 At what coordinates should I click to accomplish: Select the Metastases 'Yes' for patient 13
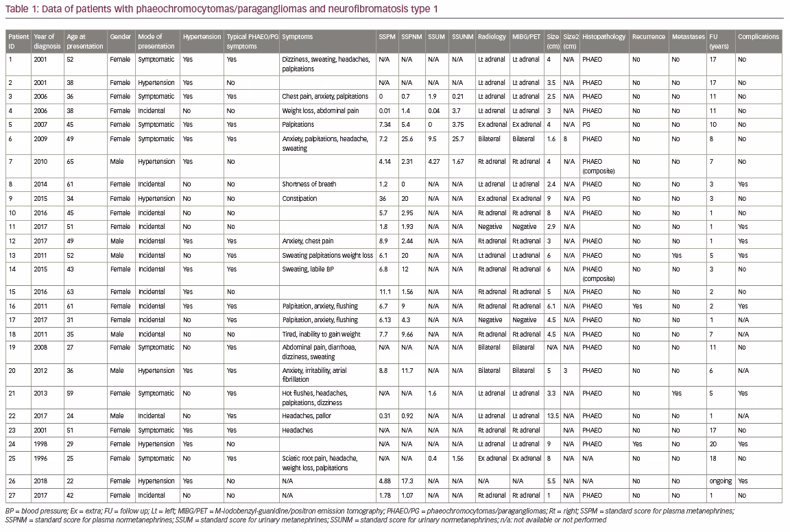pyautogui.click(x=677, y=256)
